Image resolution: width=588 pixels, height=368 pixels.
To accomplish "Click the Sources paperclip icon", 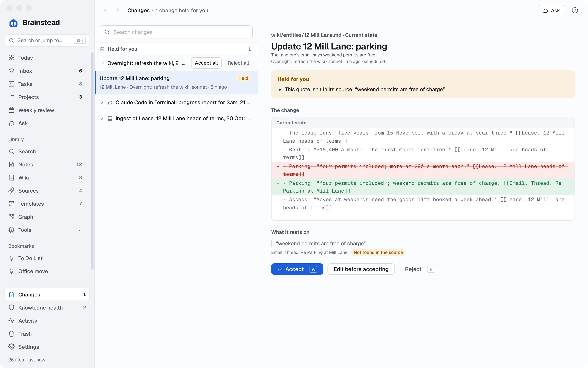I will 11,191.
